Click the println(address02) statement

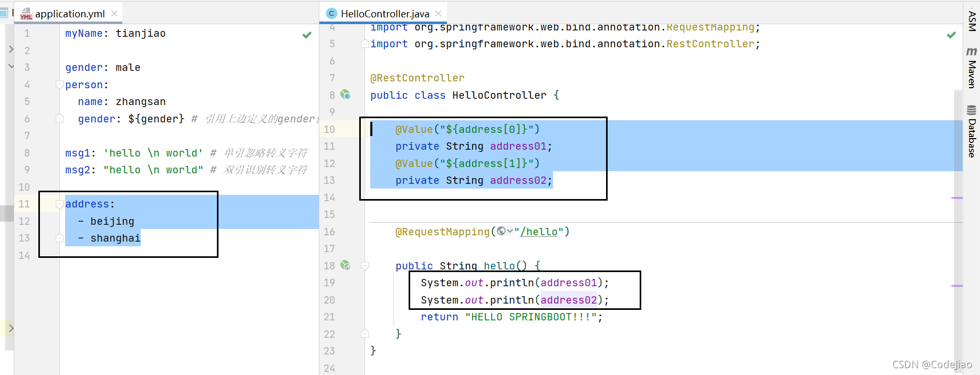click(515, 300)
